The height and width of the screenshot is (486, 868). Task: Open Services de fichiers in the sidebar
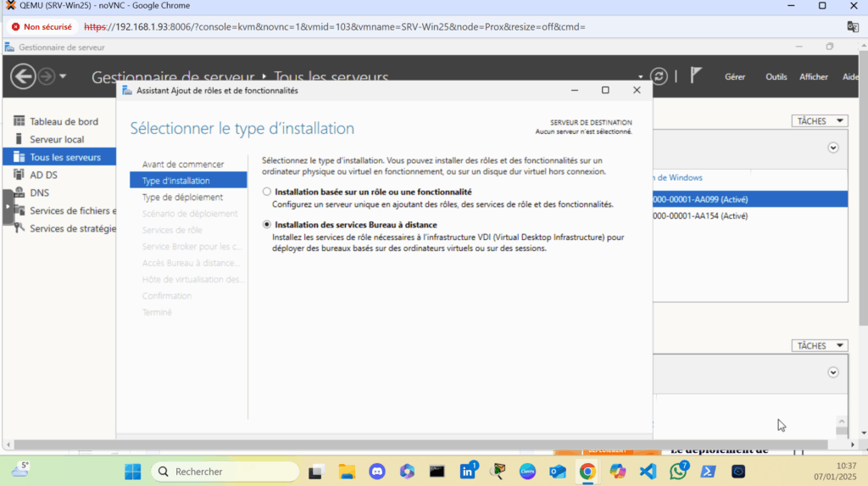point(73,210)
